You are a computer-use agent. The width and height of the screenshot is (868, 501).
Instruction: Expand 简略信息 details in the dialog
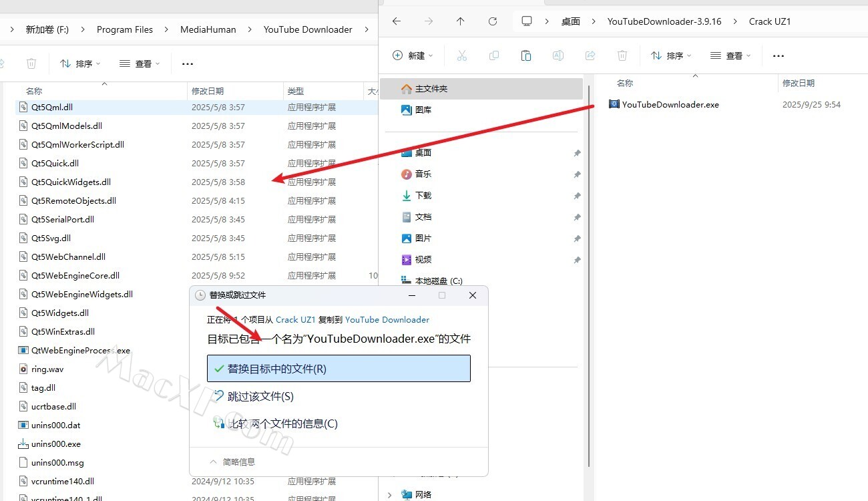[x=232, y=462]
